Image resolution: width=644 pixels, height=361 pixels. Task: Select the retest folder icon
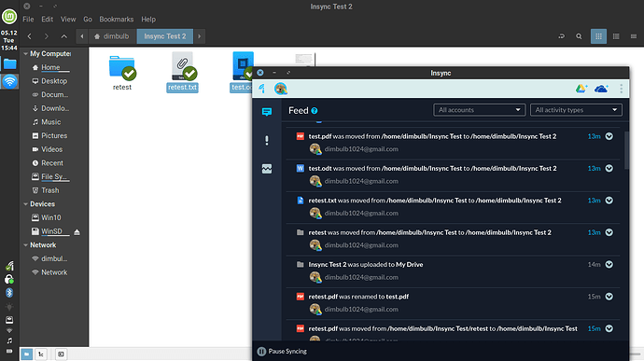[x=122, y=68]
